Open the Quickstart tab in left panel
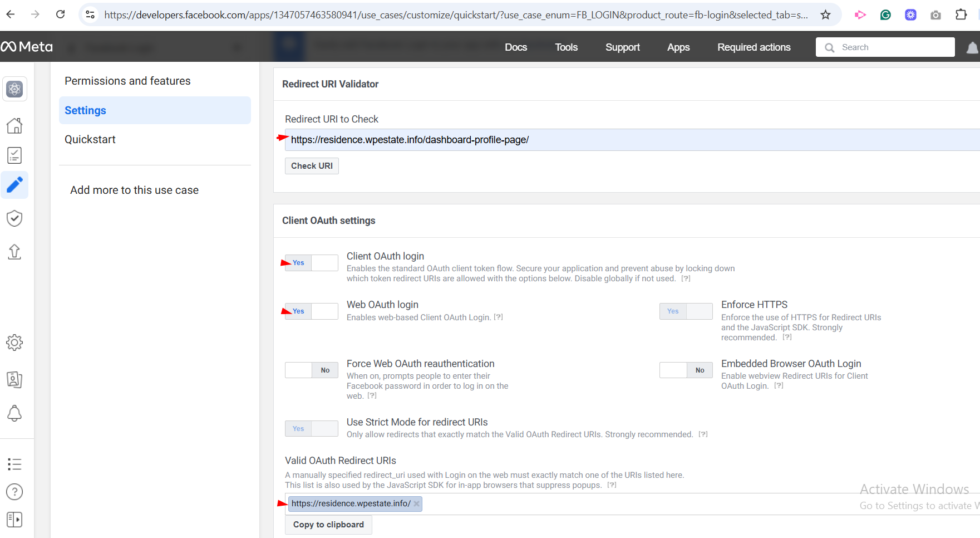The width and height of the screenshot is (980, 538). tap(90, 139)
